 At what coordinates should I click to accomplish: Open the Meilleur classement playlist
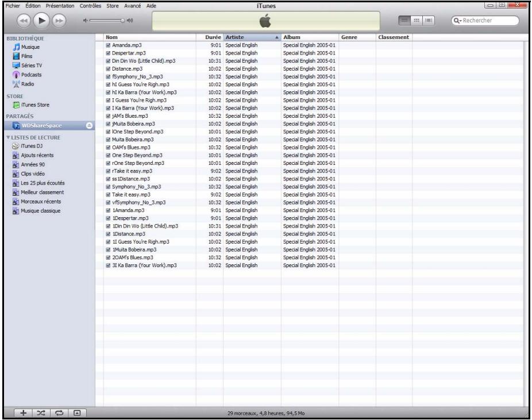[38, 192]
